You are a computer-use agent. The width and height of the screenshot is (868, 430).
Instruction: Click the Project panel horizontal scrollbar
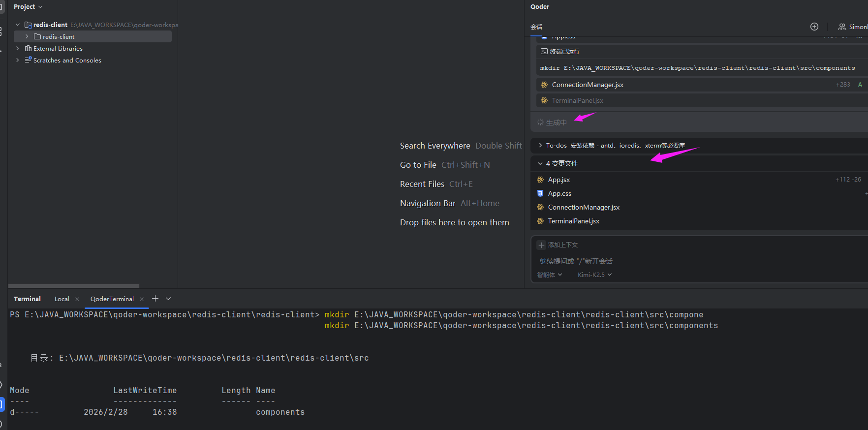point(74,285)
